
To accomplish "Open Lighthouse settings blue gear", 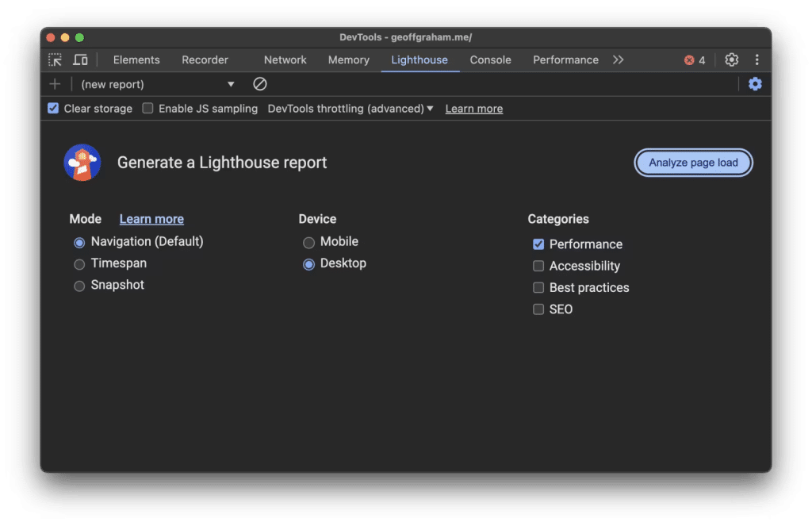I will pyautogui.click(x=755, y=84).
